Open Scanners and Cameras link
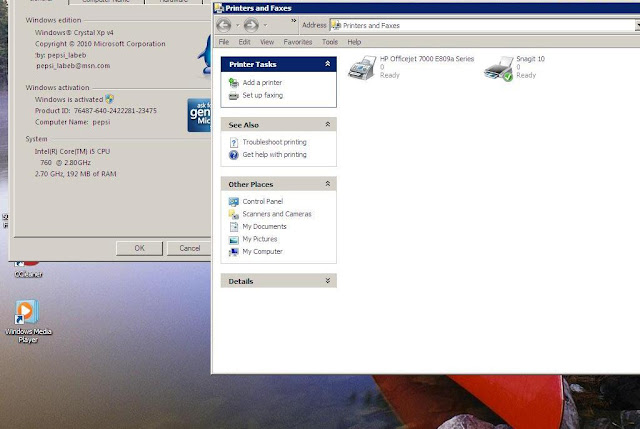 (x=277, y=214)
